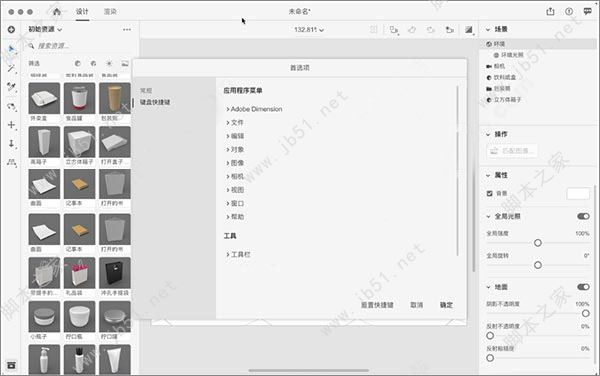Select 常规 in preferences sidebar
The image size is (600, 376).
pyautogui.click(x=146, y=90)
